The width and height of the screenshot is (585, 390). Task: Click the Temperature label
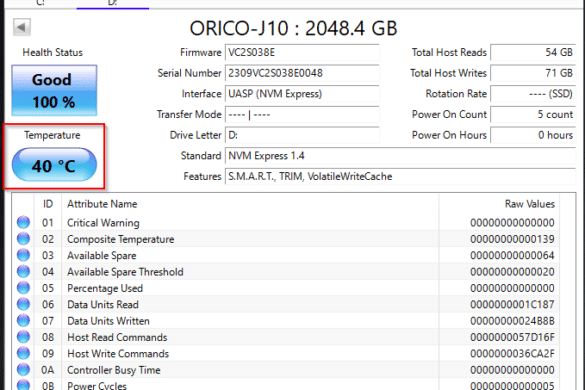click(52, 135)
